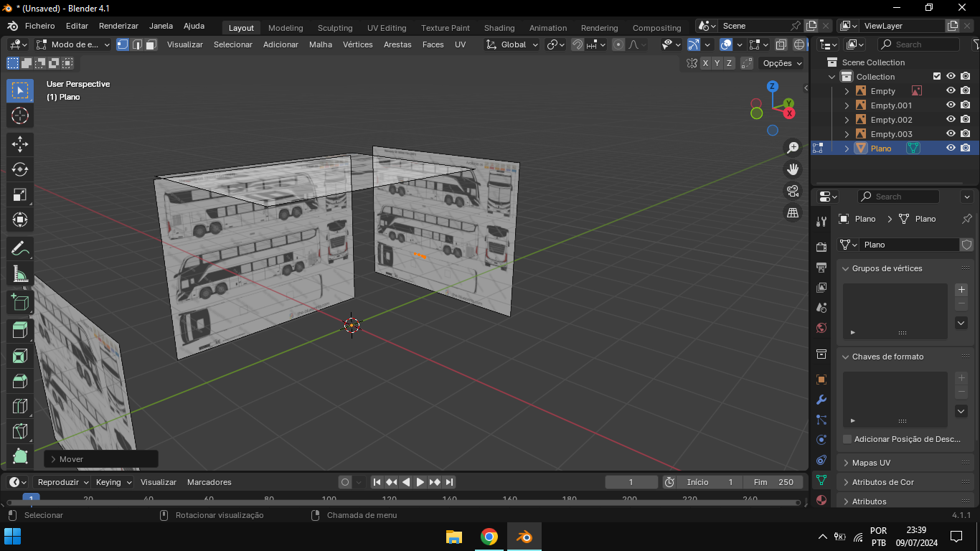Open the Reproduzir playback dropdown
The height and width of the screenshot is (551, 980).
(63, 482)
